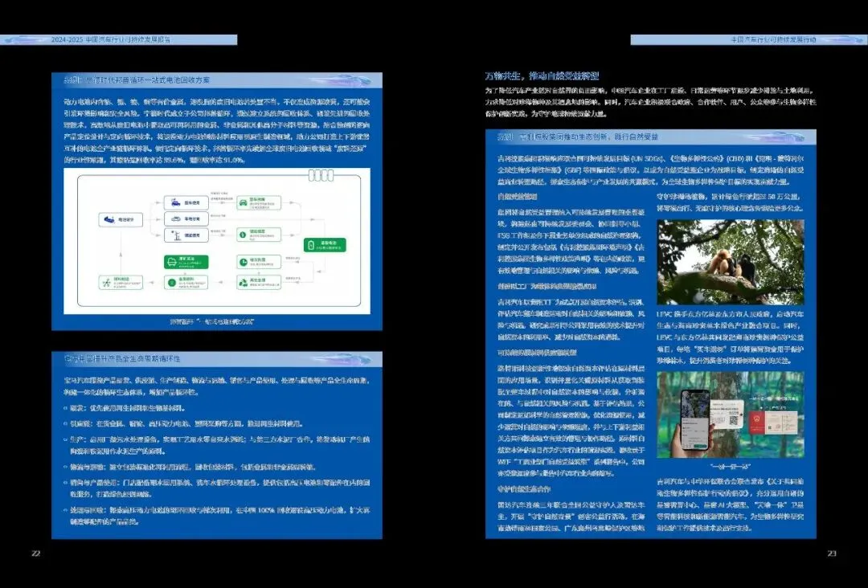The width and height of the screenshot is (868, 588).
Task: Select the blue charging-station icon node in the flowchart
Action: point(186,235)
